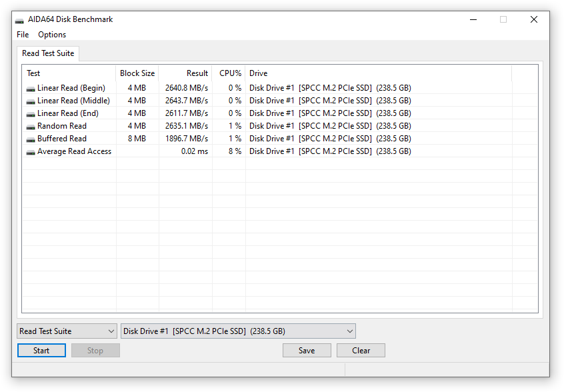This screenshot has width=564, height=392.
Task: Click the Linear Read (End) disk icon
Action: point(31,114)
